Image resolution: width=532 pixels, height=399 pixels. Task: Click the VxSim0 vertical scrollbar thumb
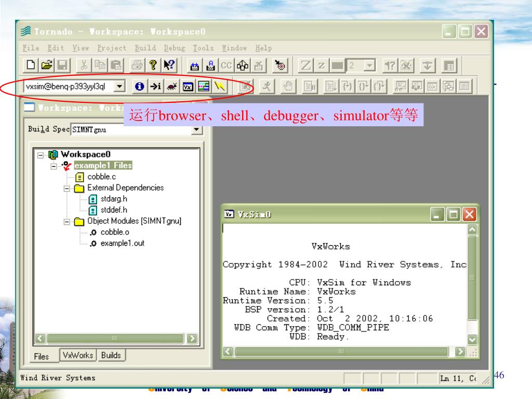point(472,277)
